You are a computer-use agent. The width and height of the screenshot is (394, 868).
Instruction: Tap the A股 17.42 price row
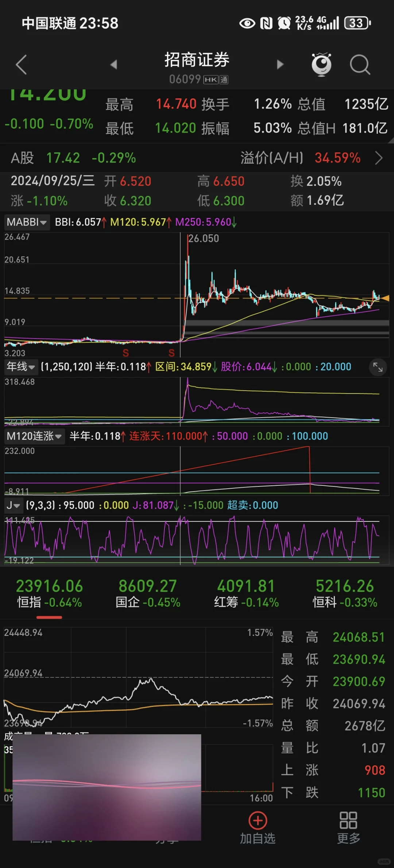click(x=73, y=158)
